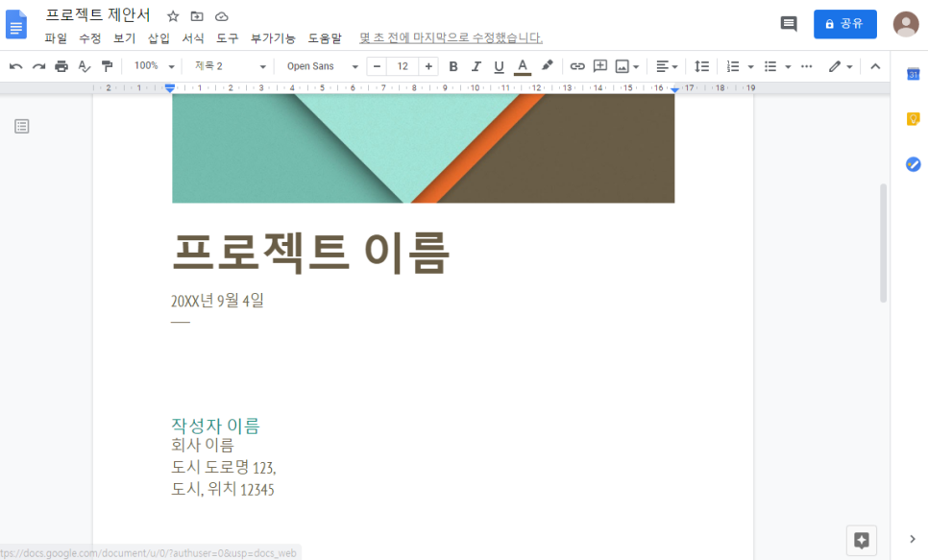Click the 회사 이름 line
Image resolution: width=928 pixels, height=560 pixels.
tap(203, 445)
